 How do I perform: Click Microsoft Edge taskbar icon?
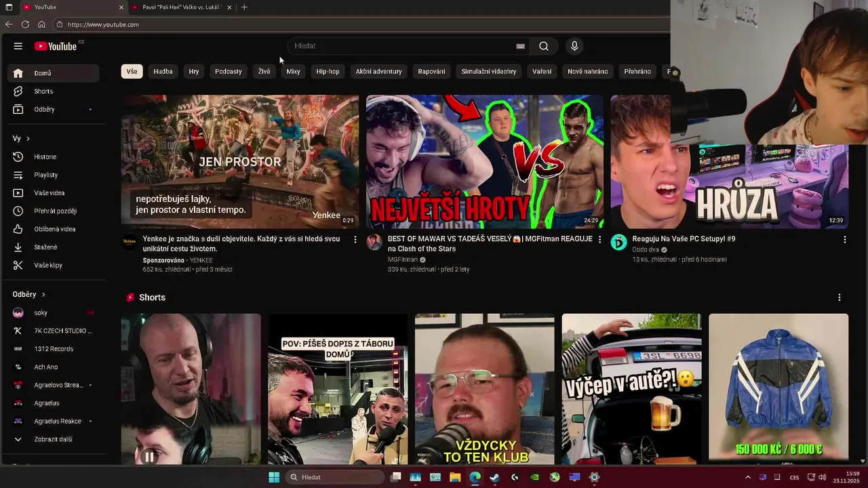point(475,477)
